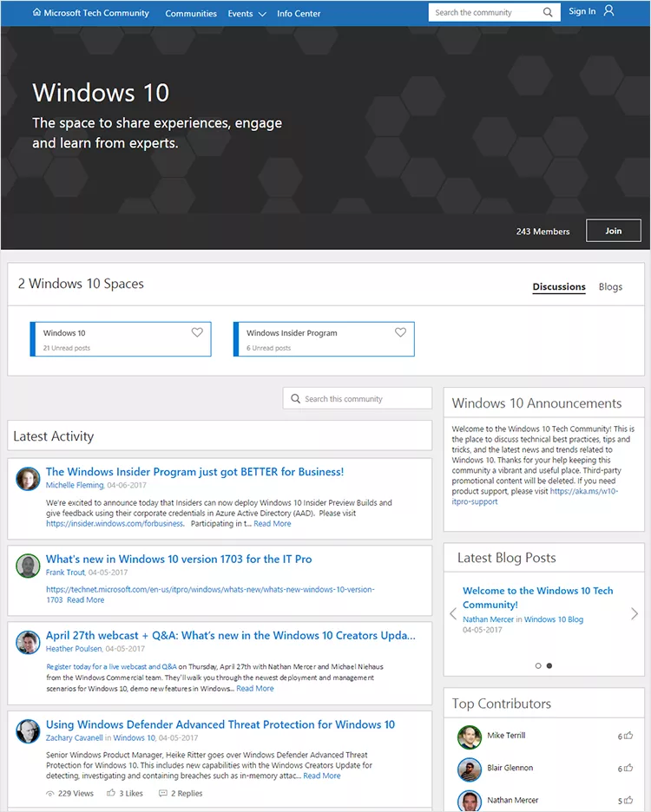651x812 pixels.
Task: Open Frank Trout author link
Action: (x=65, y=573)
